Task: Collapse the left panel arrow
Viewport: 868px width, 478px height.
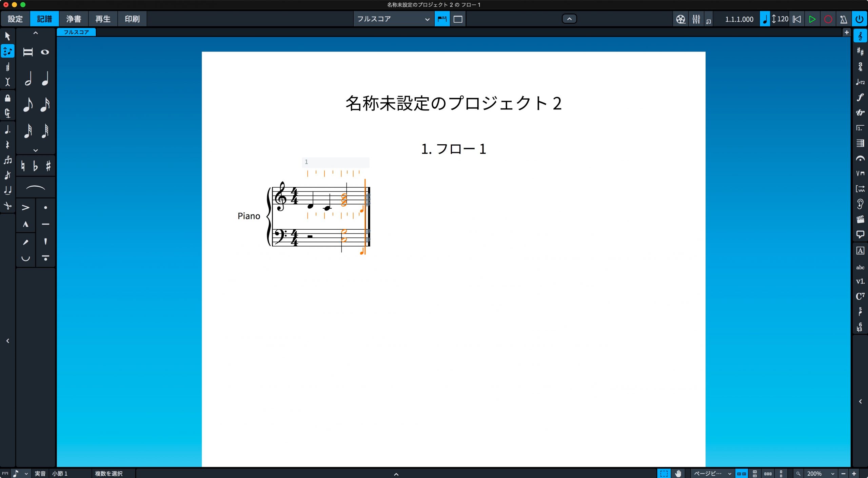Action: pos(7,341)
